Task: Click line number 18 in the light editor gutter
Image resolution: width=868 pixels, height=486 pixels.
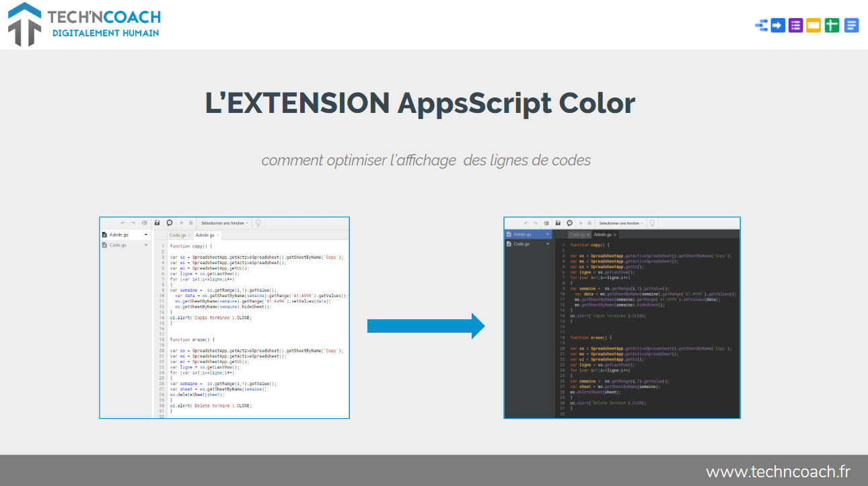Action: click(x=162, y=339)
